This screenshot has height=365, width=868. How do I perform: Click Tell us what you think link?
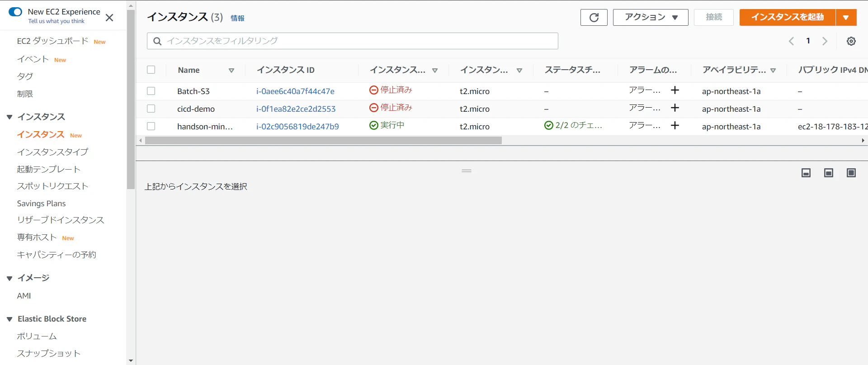tap(56, 21)
